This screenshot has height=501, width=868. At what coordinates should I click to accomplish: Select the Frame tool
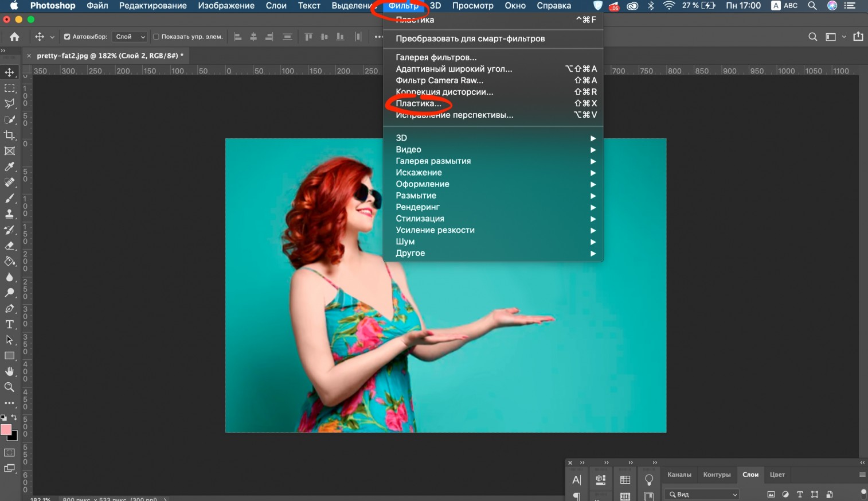[10, 151]
